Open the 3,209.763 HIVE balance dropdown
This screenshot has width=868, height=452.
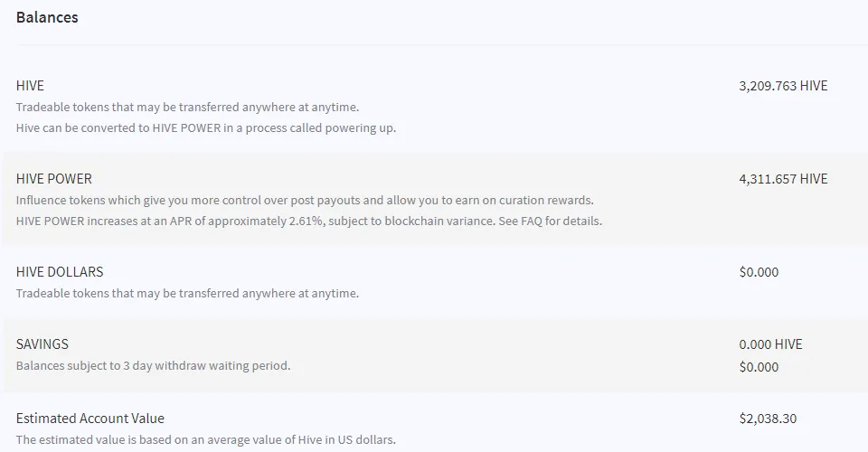pos(783,86)
